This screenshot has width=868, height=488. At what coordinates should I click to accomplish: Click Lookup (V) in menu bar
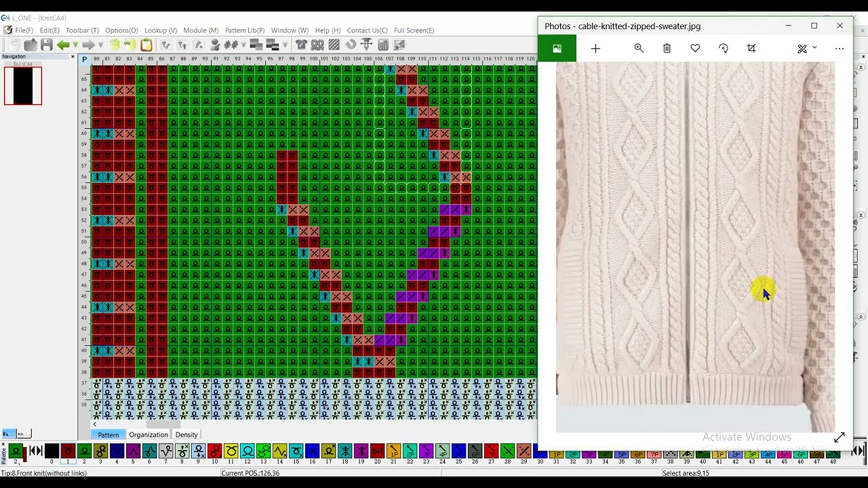161,30
